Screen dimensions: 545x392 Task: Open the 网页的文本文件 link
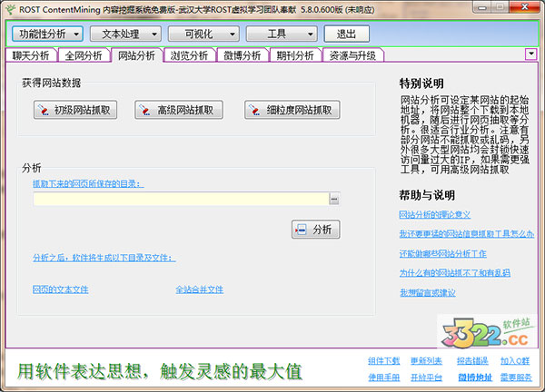[x=61, y=289]
